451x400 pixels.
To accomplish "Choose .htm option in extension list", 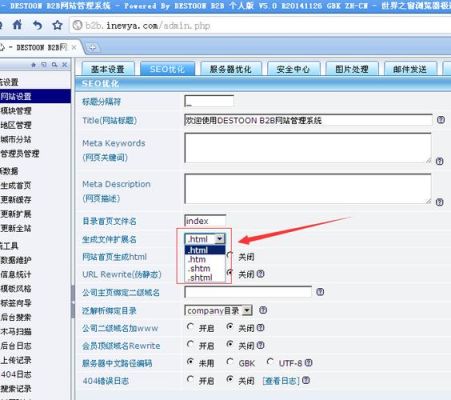I will click(205, 259).
